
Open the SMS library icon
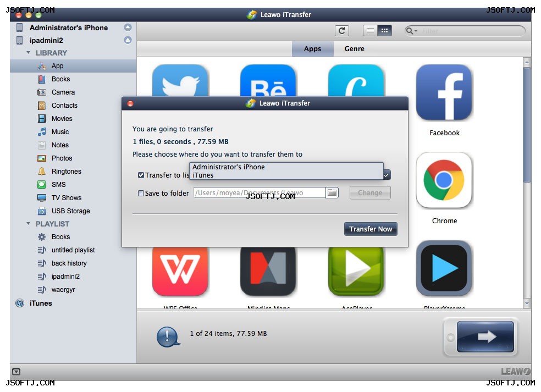[x=42, y=185]
